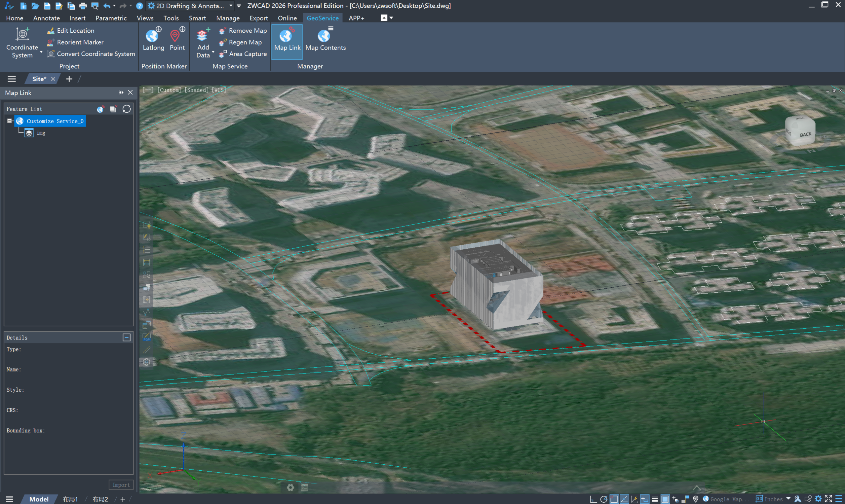Open the quick access toolbar customize dropdown
This screenshot has height=504, width=845.
(239, 6)
